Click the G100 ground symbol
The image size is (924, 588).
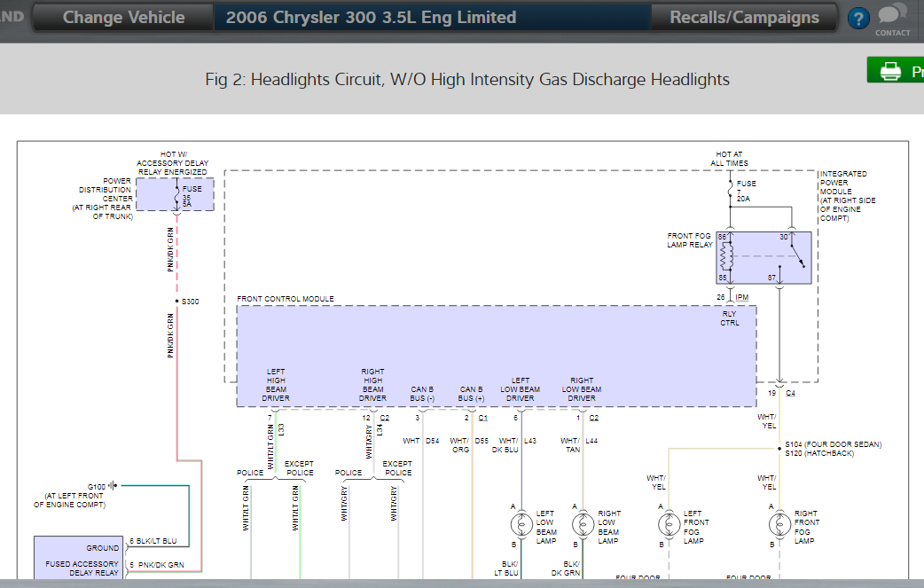[x=115, y=486]
